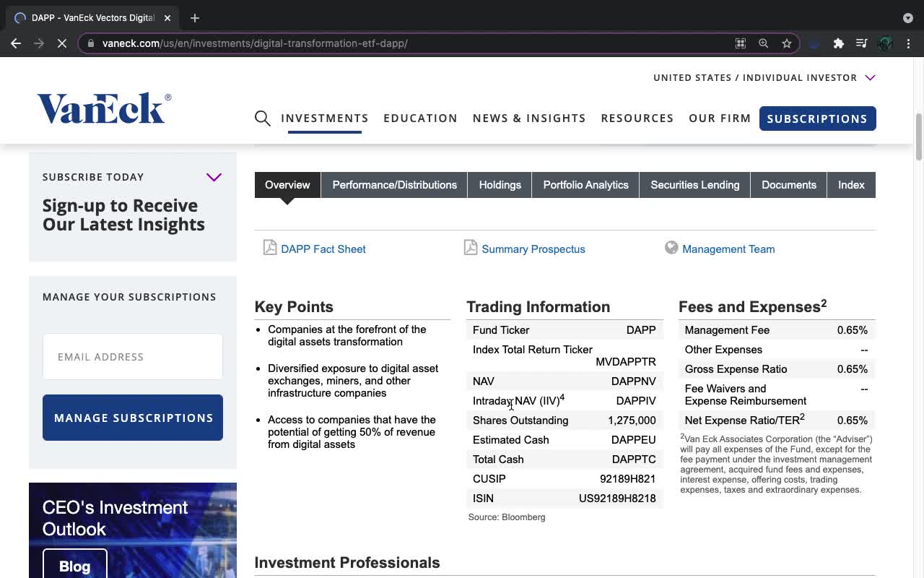Open the Chrome three-dot menu

tap(908, 43)
